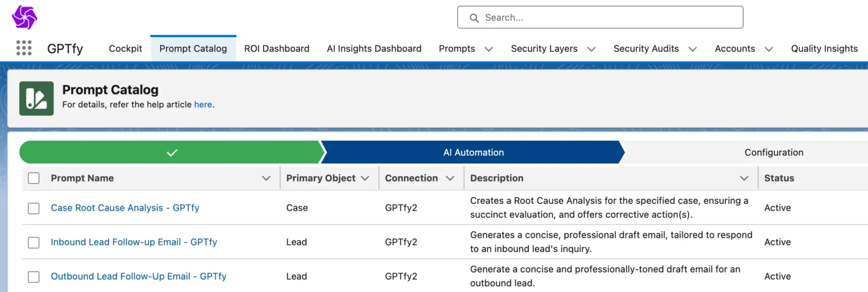
Task: Open the AI Insights Dashboard tab
Action: click(374, 49)
